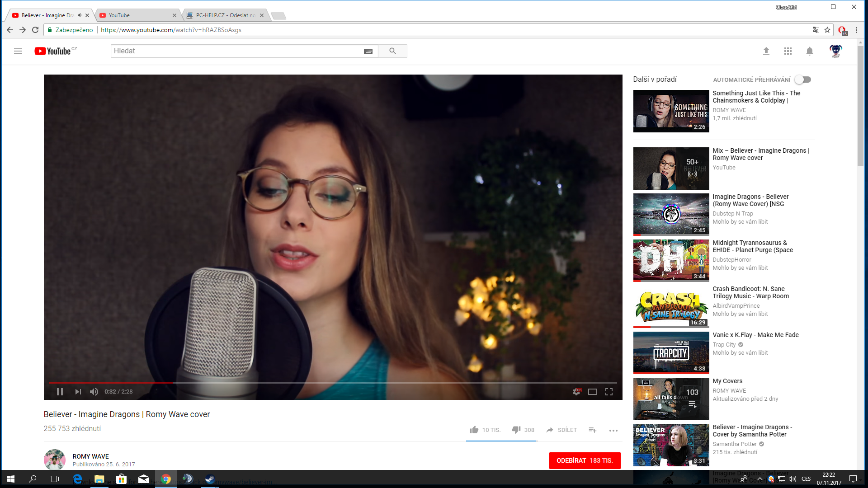Dislike the video with thumbs down

point(516,430)
